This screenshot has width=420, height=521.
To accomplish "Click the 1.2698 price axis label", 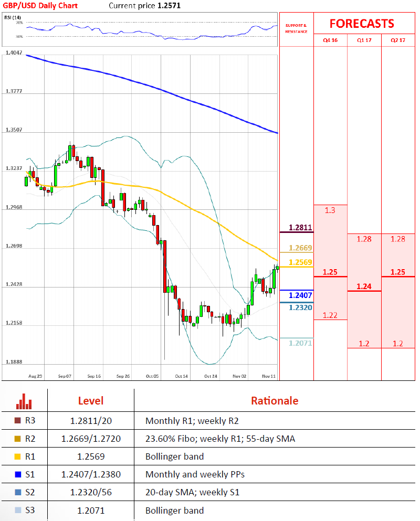I will click(14, 246).
